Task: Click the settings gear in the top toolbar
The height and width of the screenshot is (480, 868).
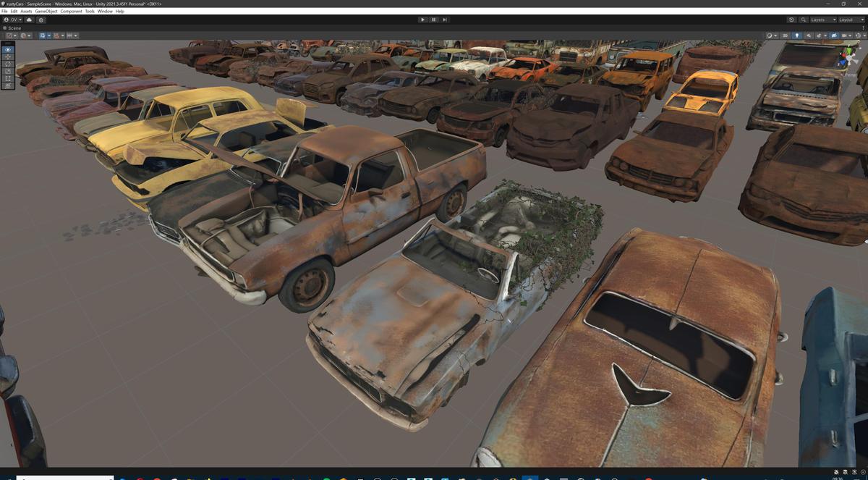Action: [x=41, y=20]
